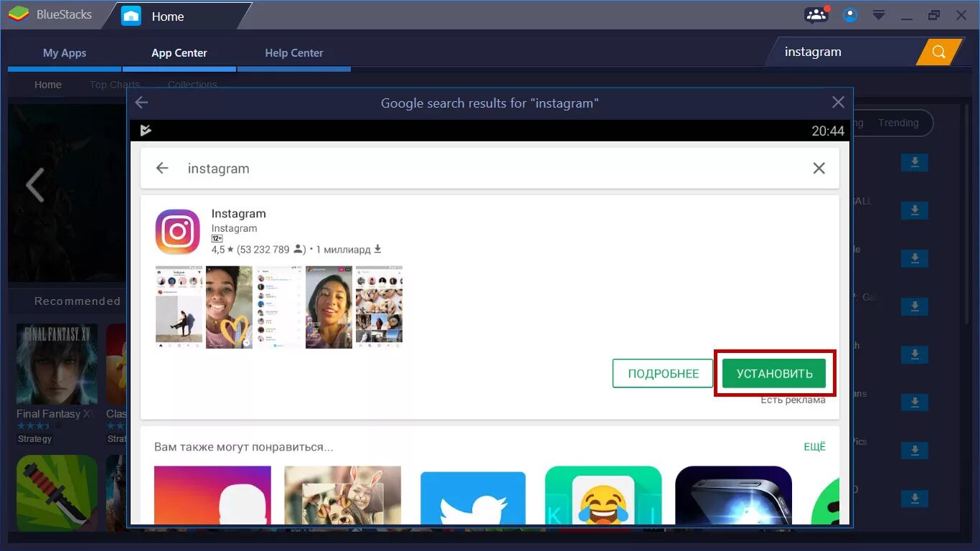Click the orange search magnifier button
Image resolution: width=980 pixels, height=551 pixels.
point(939,52)
